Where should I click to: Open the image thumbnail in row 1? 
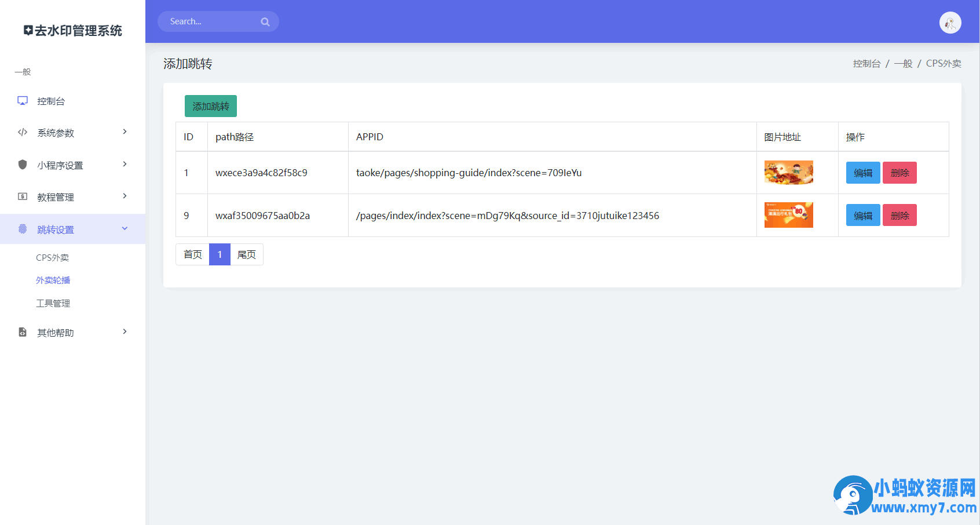pos(788,173)
